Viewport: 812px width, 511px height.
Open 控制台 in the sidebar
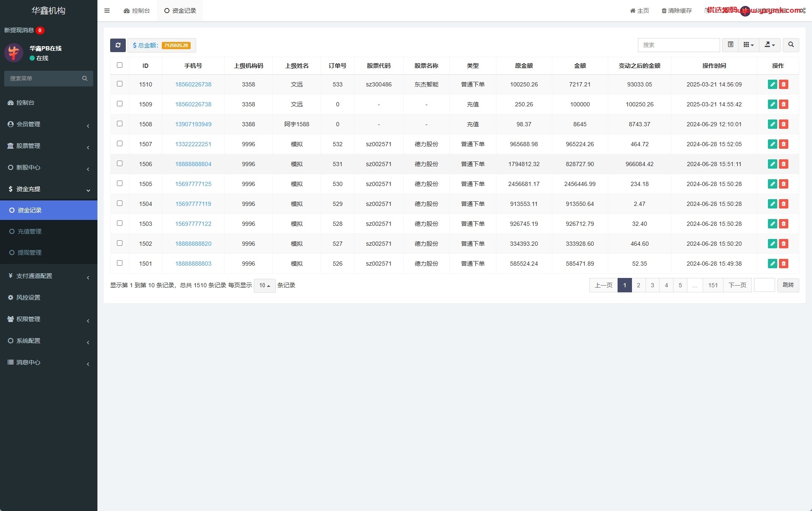point(49,103)
